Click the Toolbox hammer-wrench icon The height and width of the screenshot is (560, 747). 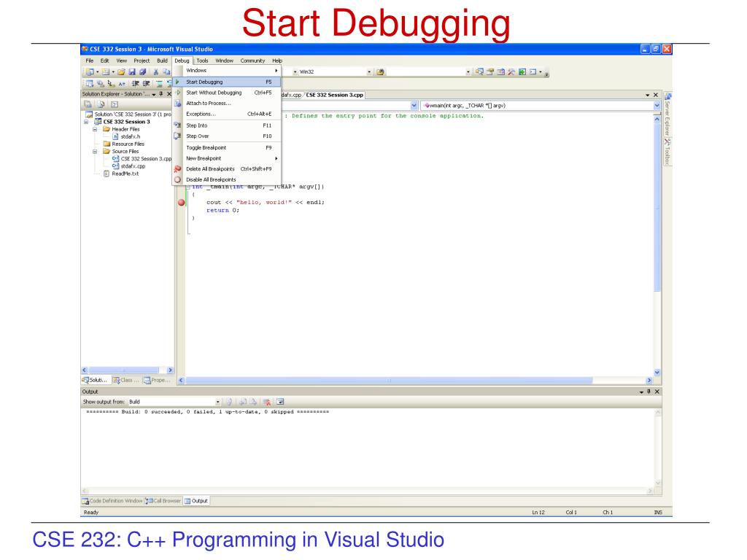tap(511, 71)
